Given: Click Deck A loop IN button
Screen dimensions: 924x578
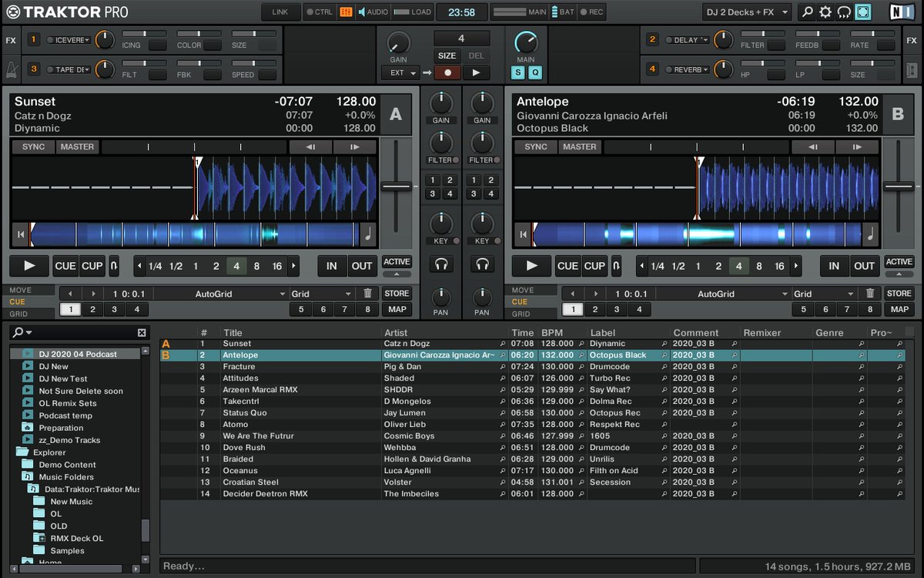Looking at the screenshot, I should pos(332,266).
